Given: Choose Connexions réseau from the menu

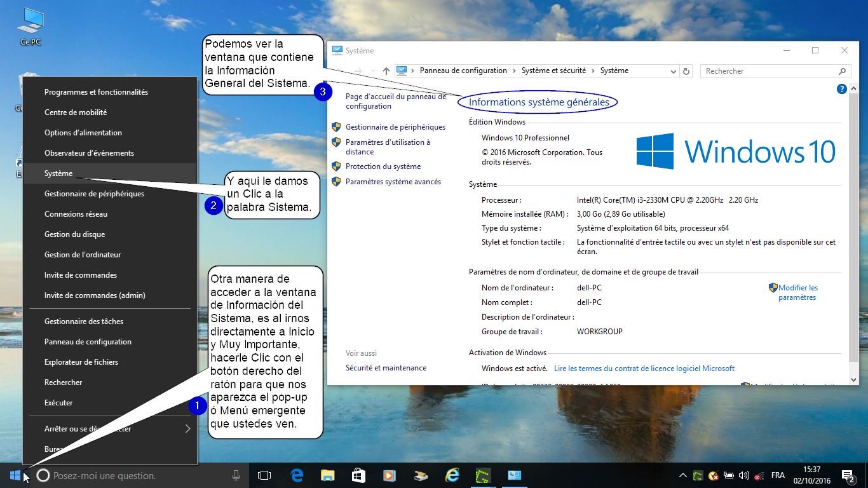Looking at the screenshot, I should (x=110, y=214).
